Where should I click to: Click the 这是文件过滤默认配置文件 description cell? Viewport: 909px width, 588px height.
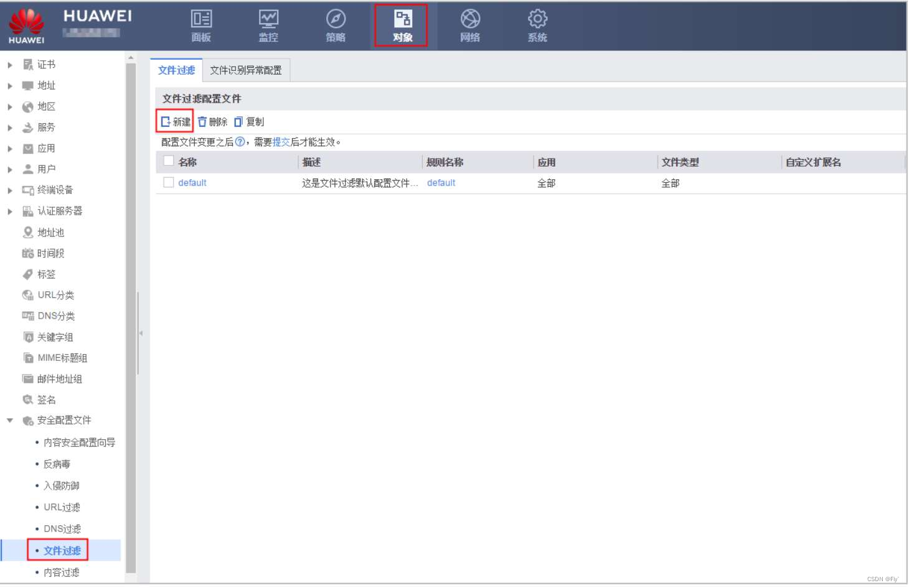pos(360,183)
